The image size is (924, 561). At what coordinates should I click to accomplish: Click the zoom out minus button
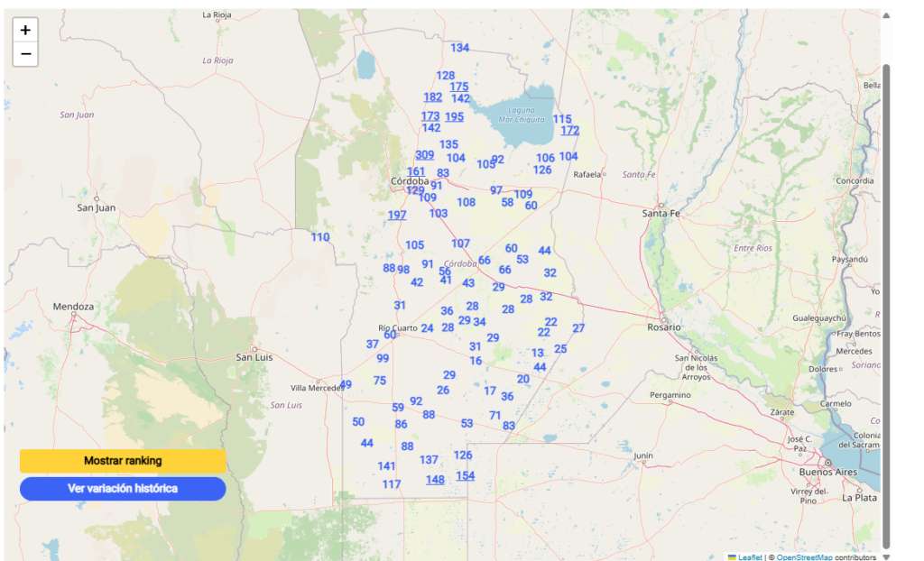[x=25, y=54]
